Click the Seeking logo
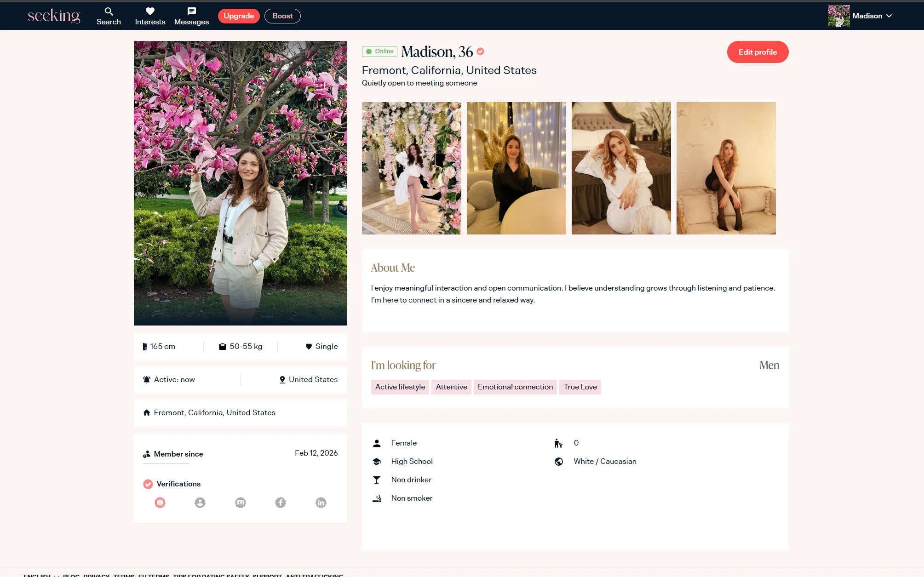Viewport: 924px width, 577px height. click(54, 16)
